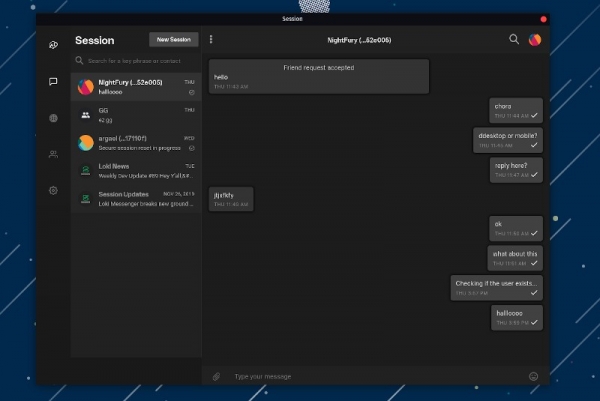The width and height of the screenshot is (600, 401).
Task: Open the globe icon in the sidebar
Action: (x=53, y=118)
